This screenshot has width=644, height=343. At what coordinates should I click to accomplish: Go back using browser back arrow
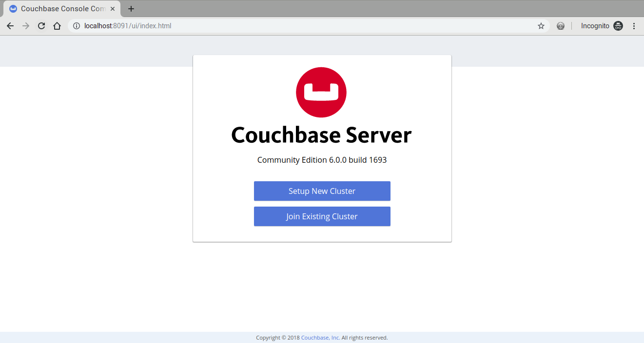point(10,26)
